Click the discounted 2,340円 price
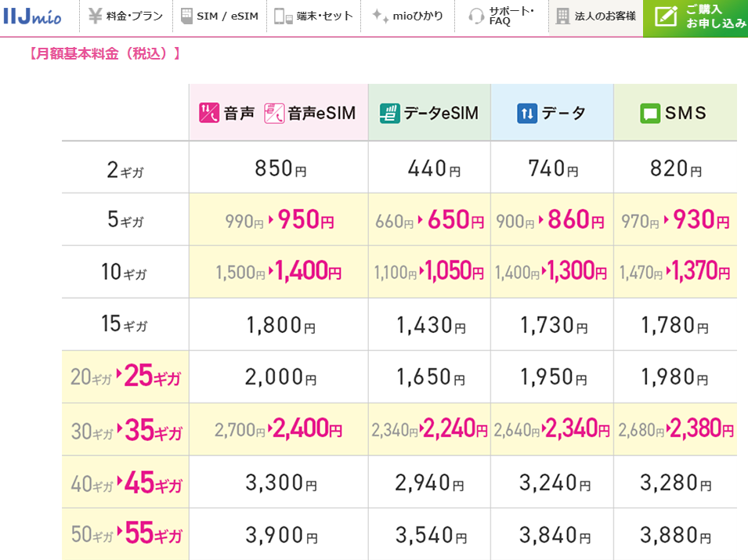Screen dimensions: 748x560 pyautogui.click(x=578, y=428)
